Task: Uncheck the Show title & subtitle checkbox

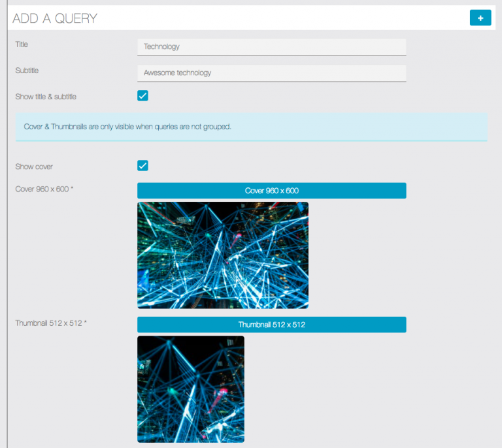Action: click(142, 96)
